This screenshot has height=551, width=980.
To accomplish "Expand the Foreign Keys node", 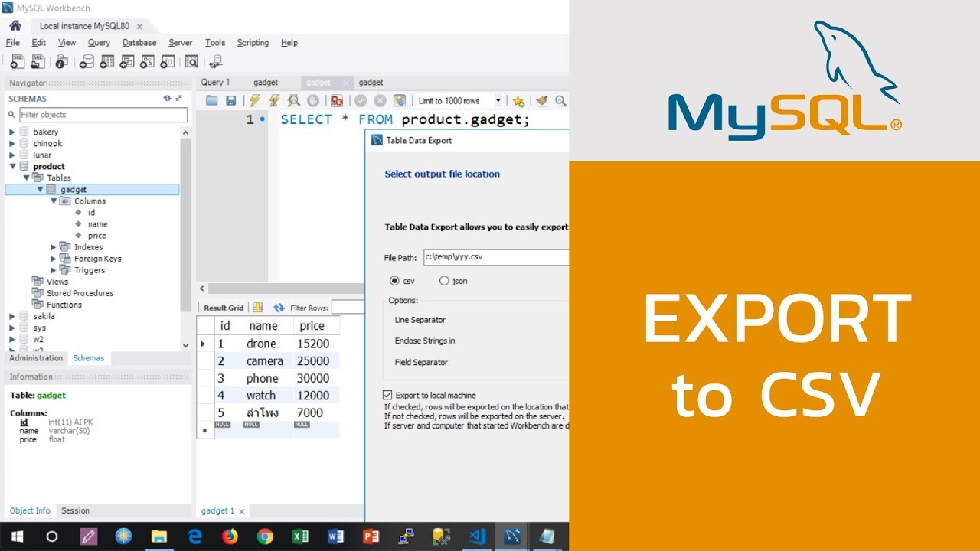I will (x=54, y=259).
